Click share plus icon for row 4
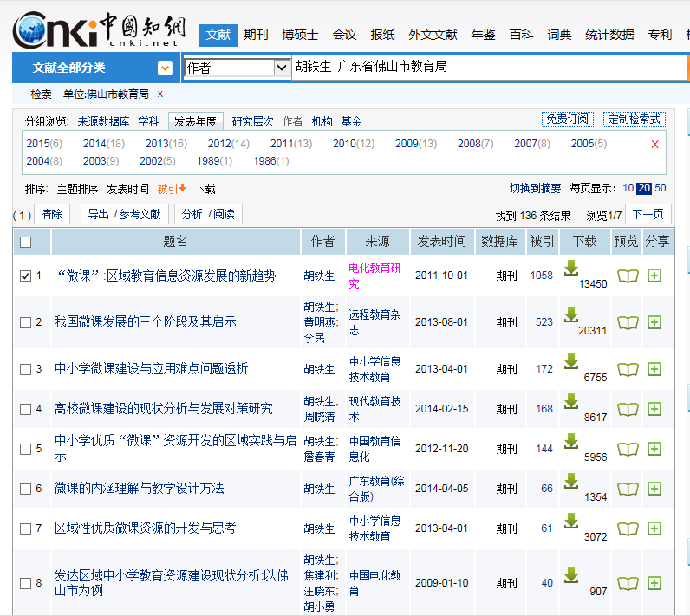Image resolution: width=690 pixels, height=616 pixels. click(654, 409)
